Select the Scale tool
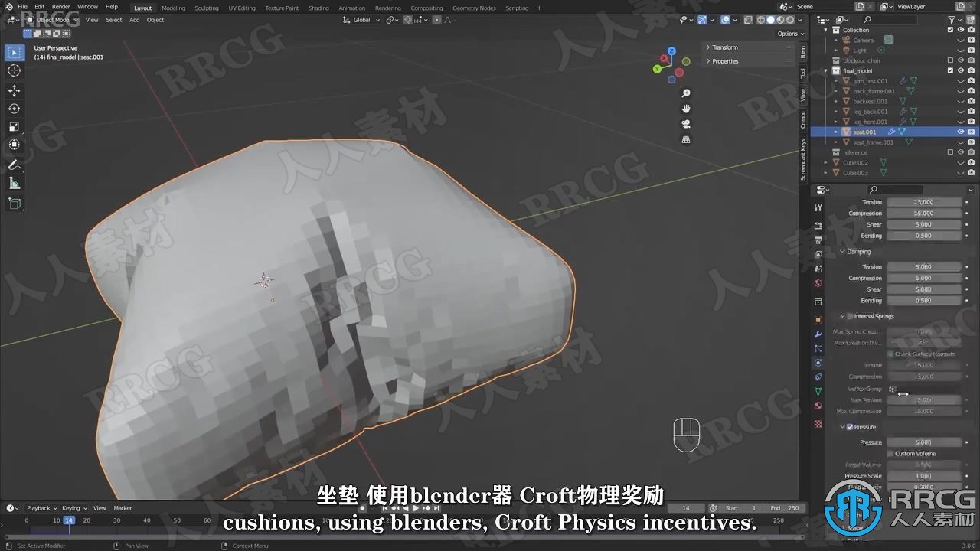The image size is (980, 551). click(x=14, y=126)
